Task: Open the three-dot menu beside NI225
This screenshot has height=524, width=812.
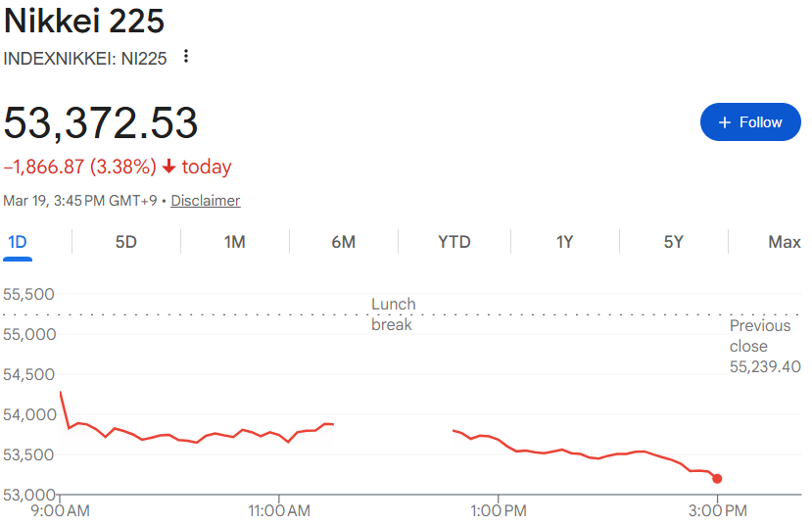Action: (186, 57)
